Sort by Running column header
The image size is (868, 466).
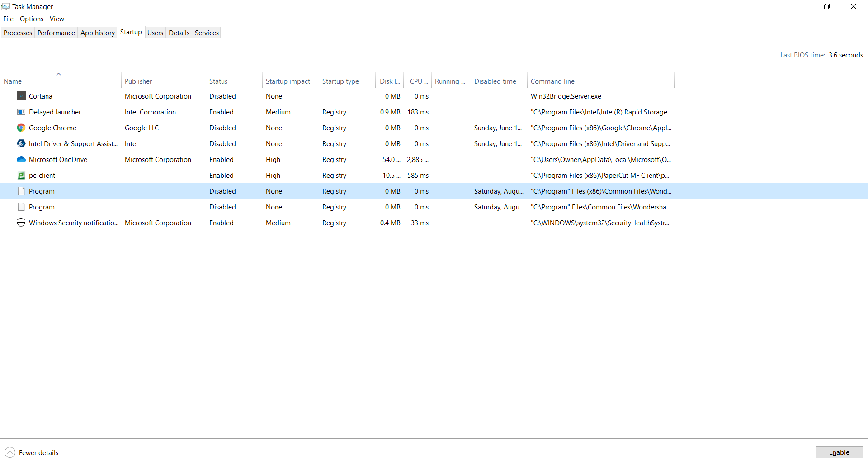coord(451,80)
